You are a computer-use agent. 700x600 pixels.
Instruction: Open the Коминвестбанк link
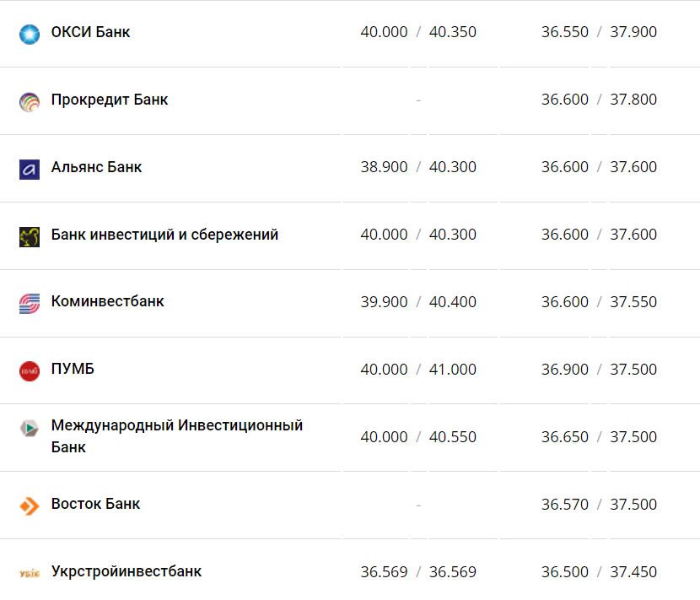pos(107,301)
